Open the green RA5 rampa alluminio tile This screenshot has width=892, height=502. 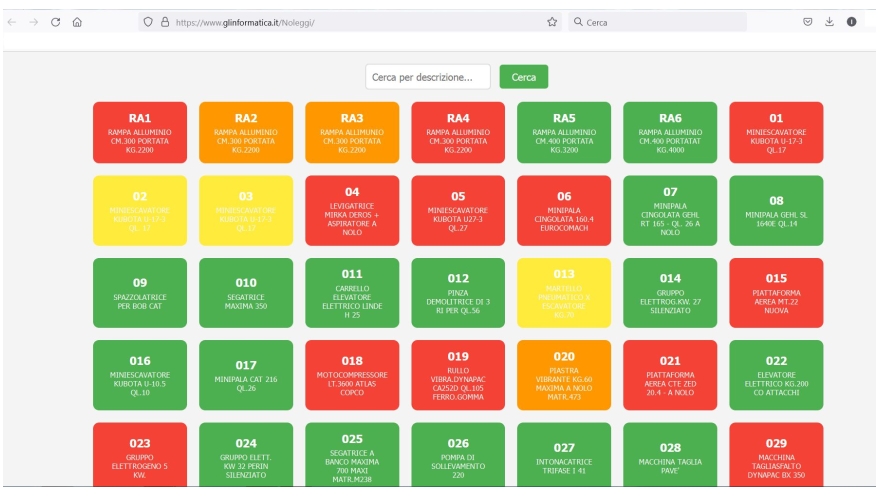[564, 132]
